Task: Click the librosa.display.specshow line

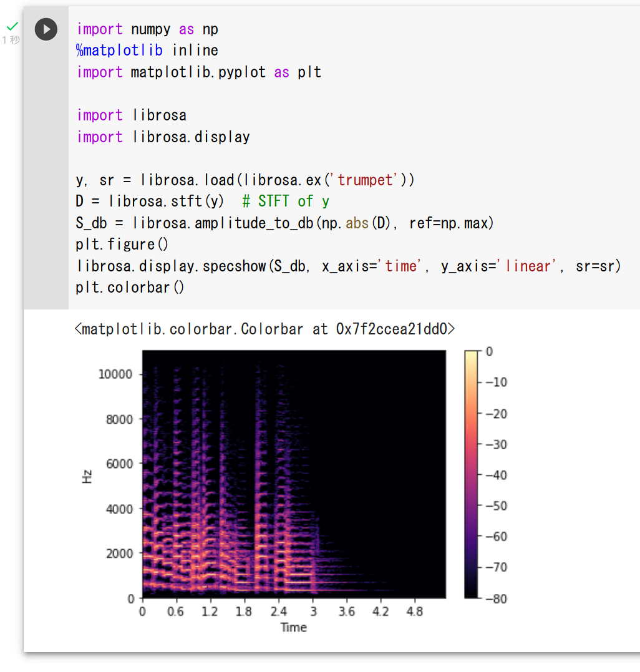Action: pyautogui.click(x=348, y=266)
